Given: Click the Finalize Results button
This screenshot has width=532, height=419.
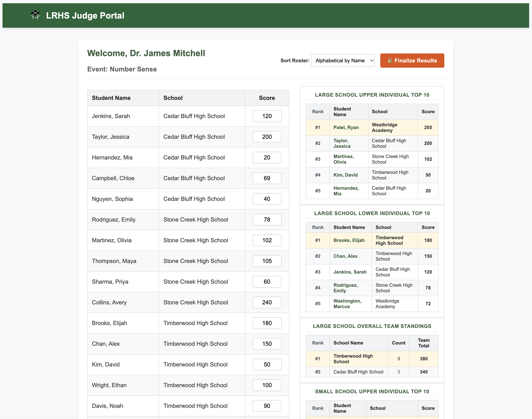Looking at the screenshot, I should tap(412, 61).
